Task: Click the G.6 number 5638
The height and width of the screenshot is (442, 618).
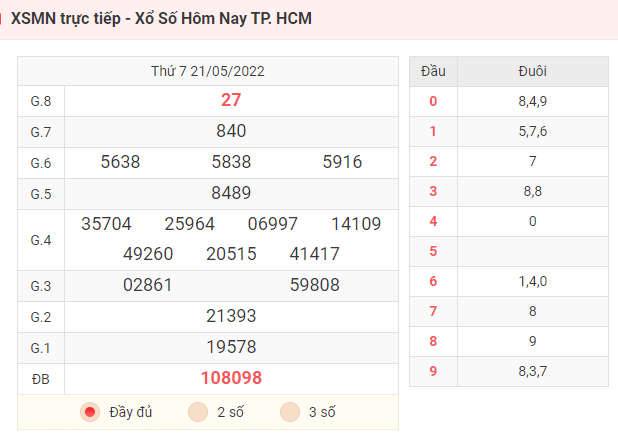Action: (x=120, y=162)
